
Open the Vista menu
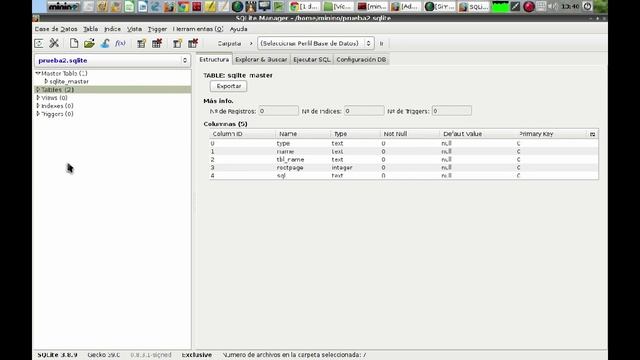(134, 29)
